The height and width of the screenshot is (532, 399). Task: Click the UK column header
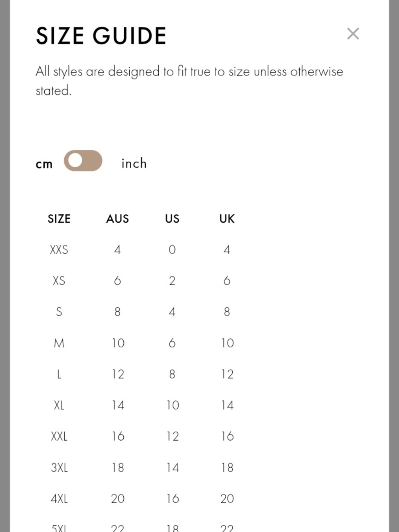pos(227,219)
